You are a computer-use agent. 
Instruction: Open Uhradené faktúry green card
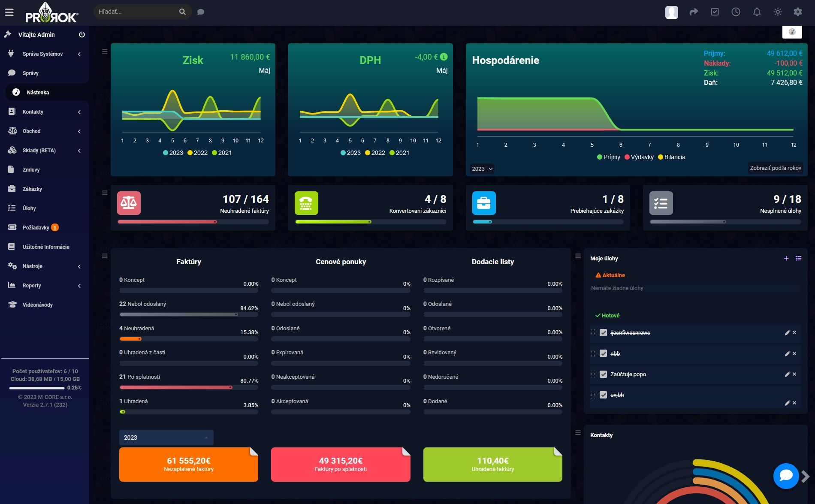[x=493, y=465]
